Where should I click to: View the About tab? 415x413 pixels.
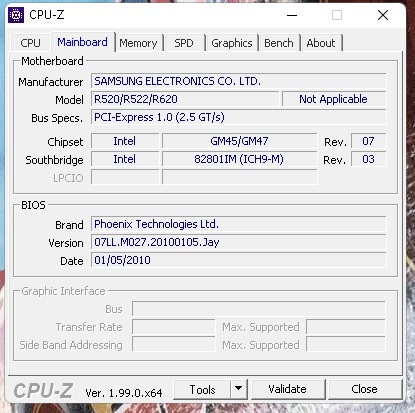pos(321,43)
